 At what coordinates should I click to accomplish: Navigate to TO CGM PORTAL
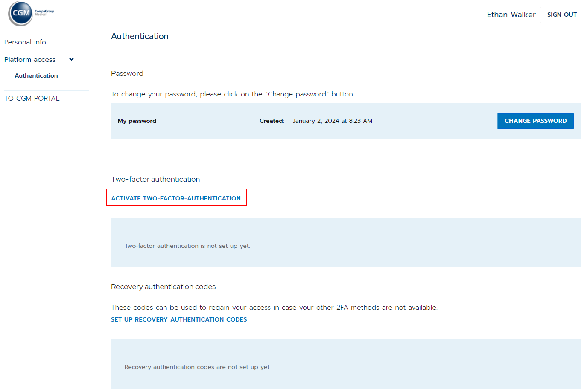[32, 98]
